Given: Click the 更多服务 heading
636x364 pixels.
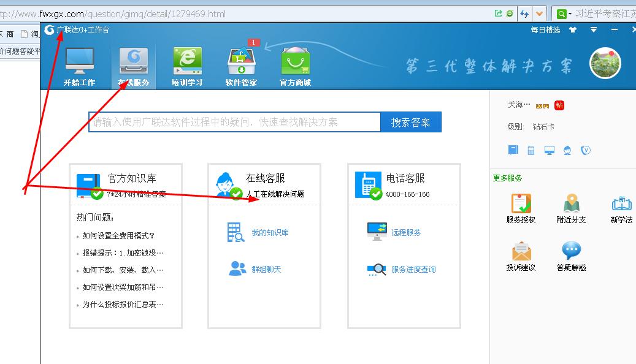Looking at the screenshot, I should 507,178.
